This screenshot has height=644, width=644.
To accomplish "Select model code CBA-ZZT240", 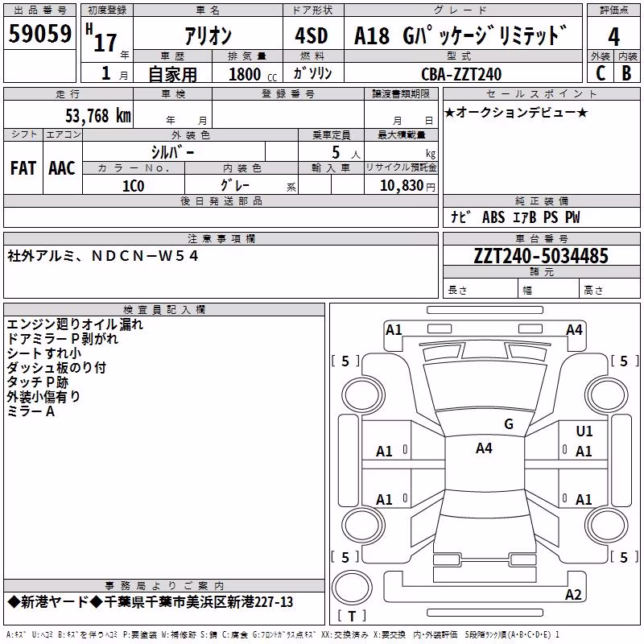I will coord(461,74).
